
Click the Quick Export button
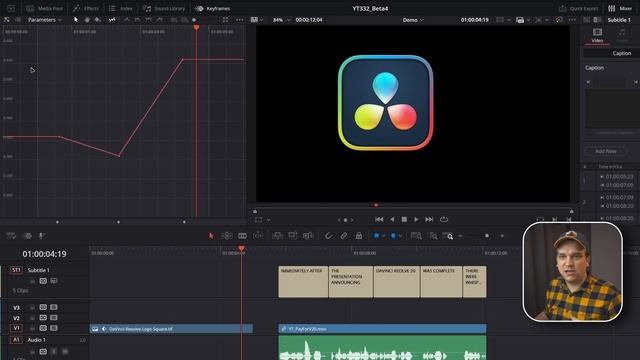pos(578,8)
